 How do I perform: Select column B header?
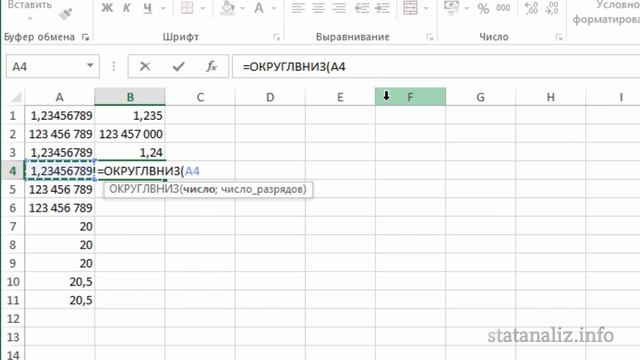(x=130, y=97)
